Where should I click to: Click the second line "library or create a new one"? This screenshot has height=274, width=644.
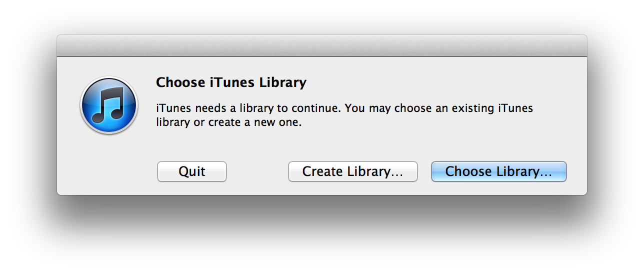tap(229, 122)
